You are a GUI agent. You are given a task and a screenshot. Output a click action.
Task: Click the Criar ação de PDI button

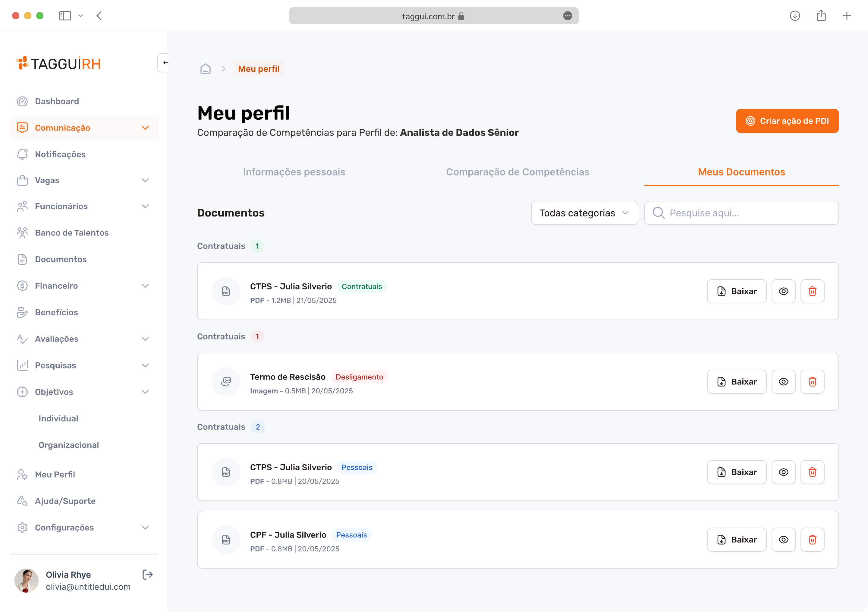tap(787, 121)
